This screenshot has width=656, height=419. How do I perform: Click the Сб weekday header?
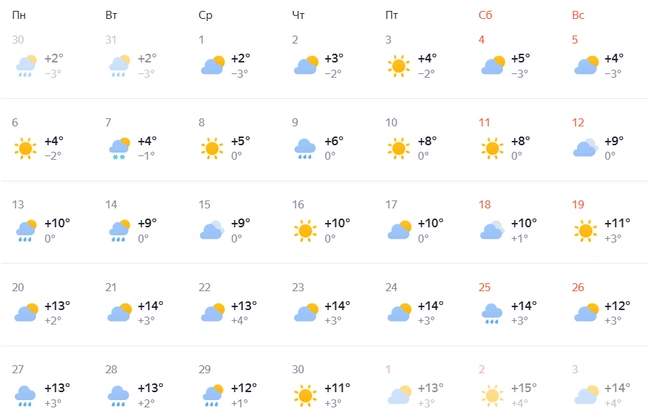click(x=485, y=15)
